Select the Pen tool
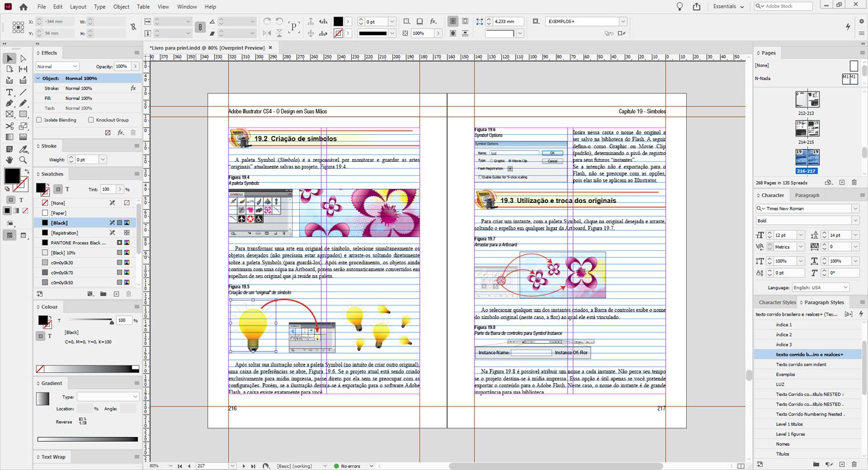Viewport: 868px width, 470px height. (x=9, y=103)
